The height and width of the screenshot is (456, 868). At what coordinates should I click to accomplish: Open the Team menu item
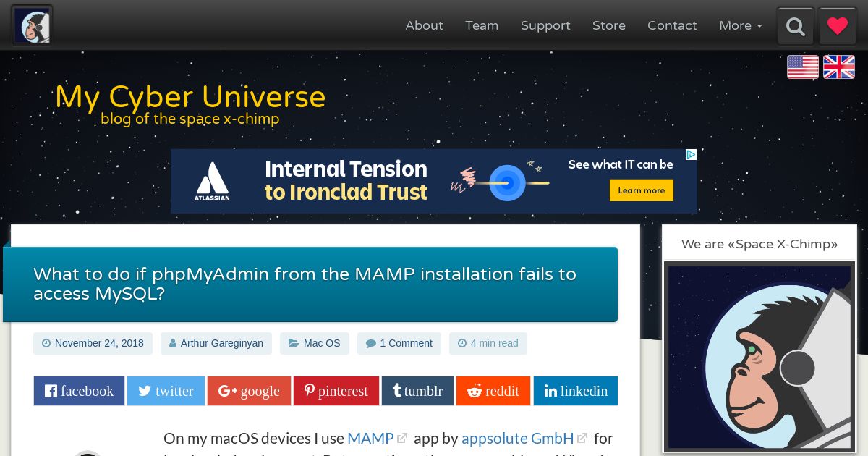click(482, 25)
